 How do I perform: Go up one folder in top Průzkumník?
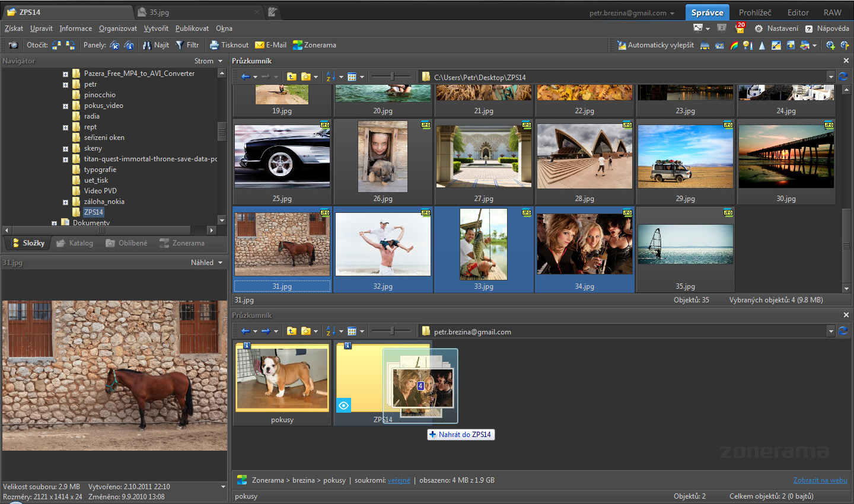(291, 76)
